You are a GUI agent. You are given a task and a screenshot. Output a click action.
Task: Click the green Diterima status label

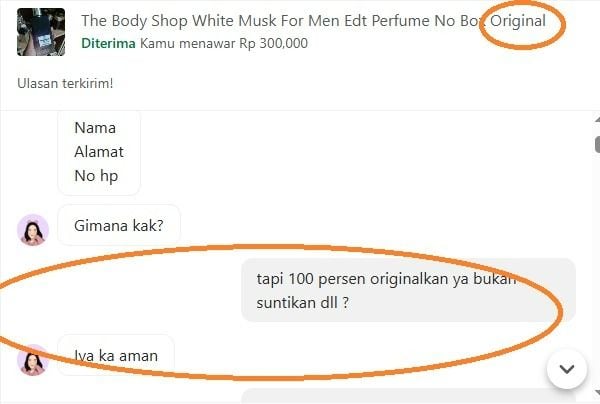[108, 43]
